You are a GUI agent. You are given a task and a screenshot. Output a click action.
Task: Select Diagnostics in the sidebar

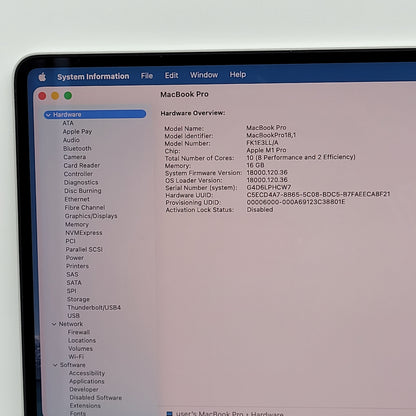coord(81,182)
